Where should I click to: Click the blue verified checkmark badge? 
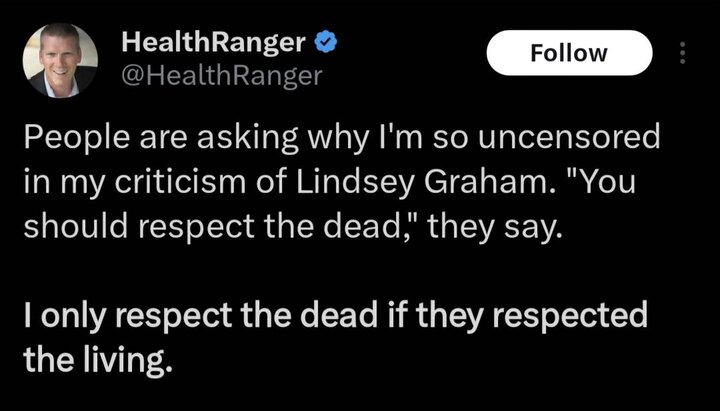tap(326, 43)
